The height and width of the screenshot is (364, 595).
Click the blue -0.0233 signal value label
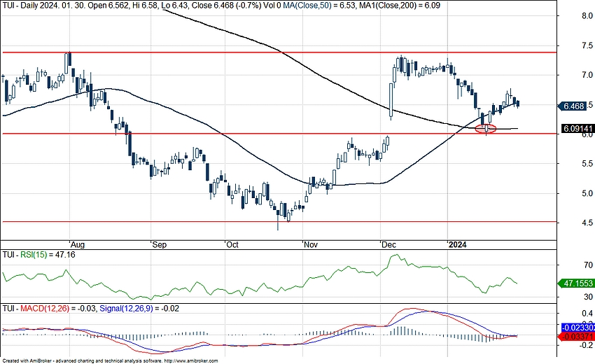[577, 328]
